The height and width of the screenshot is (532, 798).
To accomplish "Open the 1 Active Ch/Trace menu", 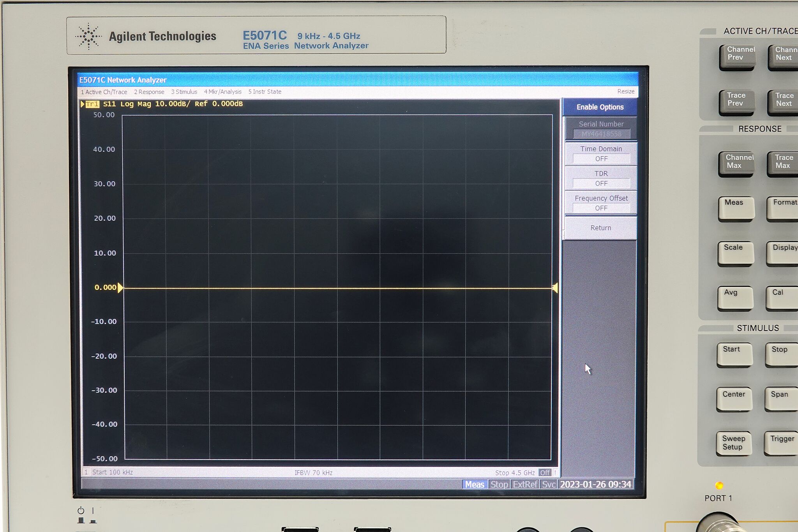I will click(104, 92).
